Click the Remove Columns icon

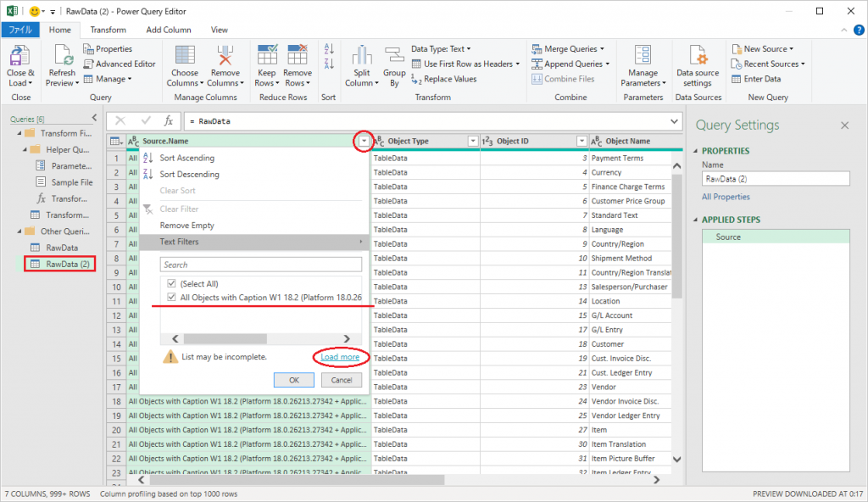[225, 56]
